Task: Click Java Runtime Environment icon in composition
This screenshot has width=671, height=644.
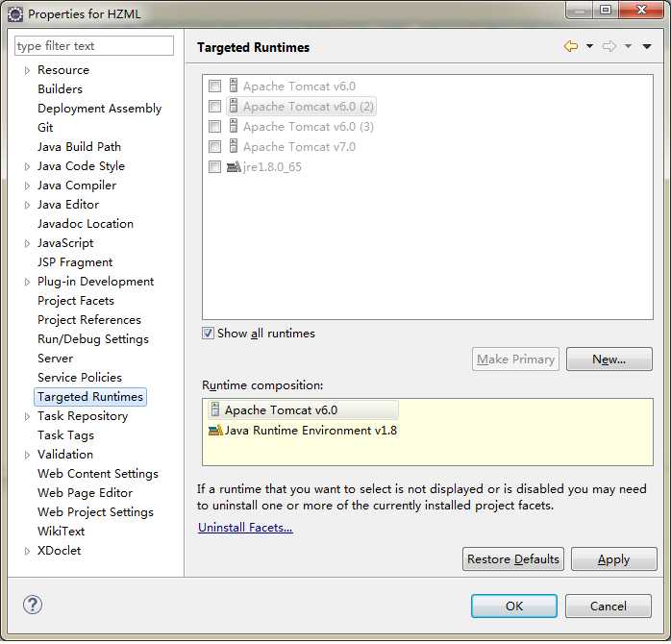Action: pyautogui.click(x=215, y=430)
